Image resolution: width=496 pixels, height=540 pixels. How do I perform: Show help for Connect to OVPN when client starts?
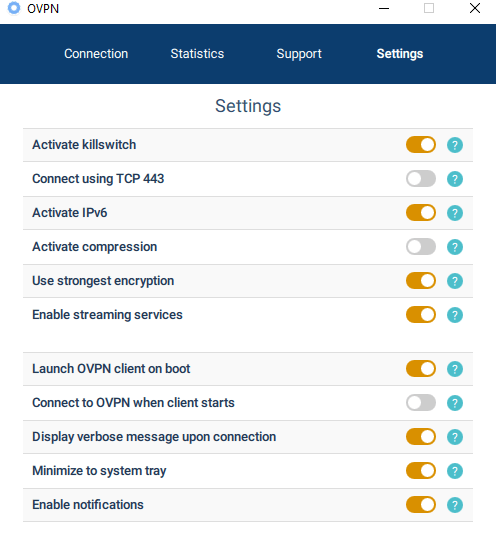(455, 403)
